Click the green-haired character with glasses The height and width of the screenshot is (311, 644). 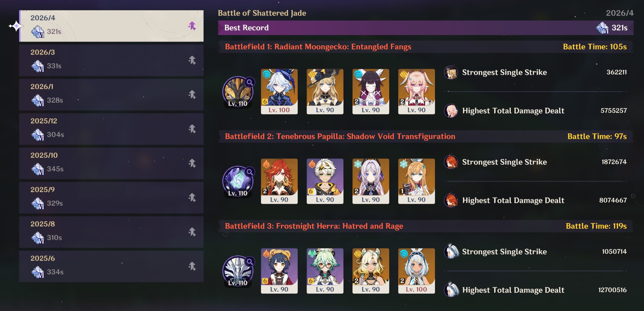click(325, 271)
